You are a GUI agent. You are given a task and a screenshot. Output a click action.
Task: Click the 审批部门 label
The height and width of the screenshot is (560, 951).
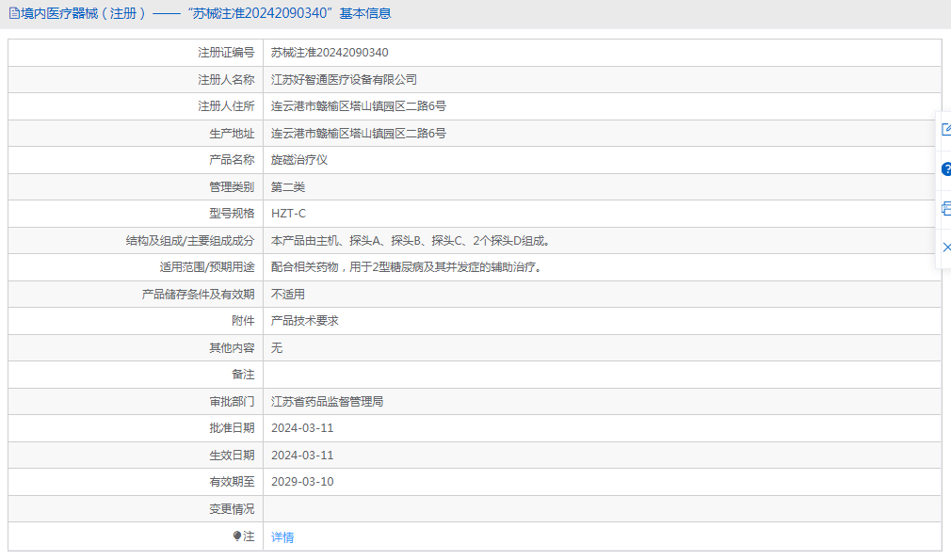(x=232, y=401)
